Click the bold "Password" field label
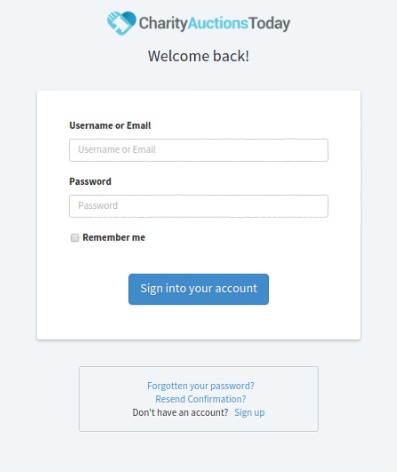Image resolution: width=397 pixels, height=472 pixels. pos(90,181)
